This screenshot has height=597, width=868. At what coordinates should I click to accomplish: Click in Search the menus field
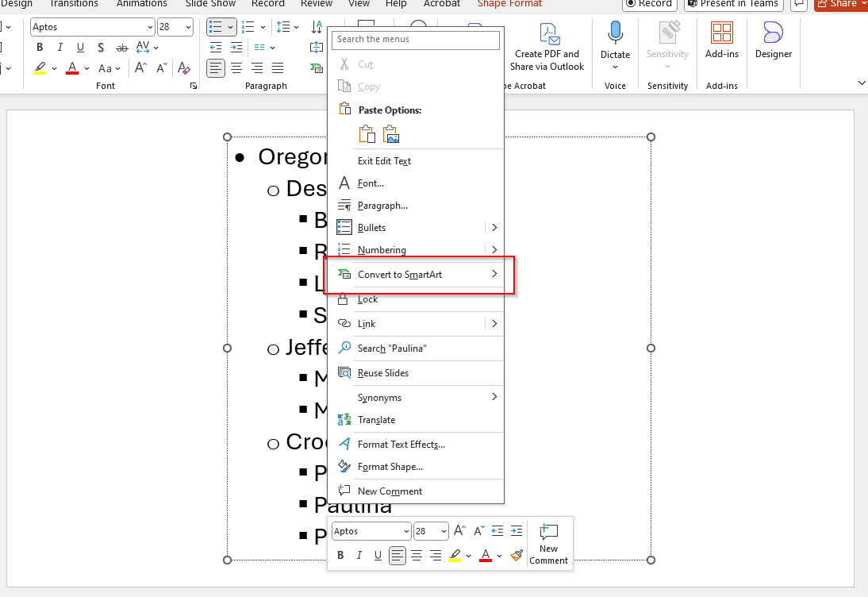(x=416, y=40)
